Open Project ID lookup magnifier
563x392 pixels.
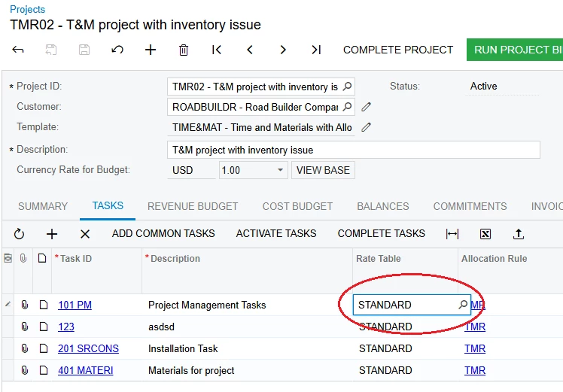347,87
